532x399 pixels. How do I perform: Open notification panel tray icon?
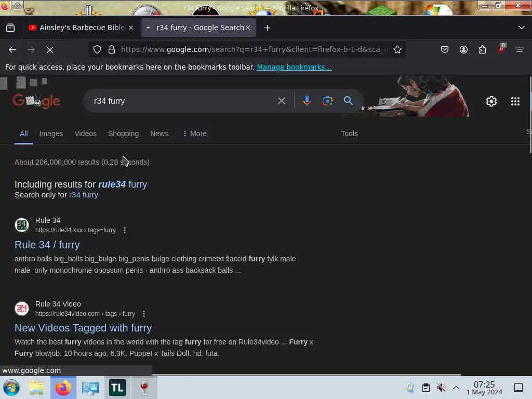click(518, 388)
